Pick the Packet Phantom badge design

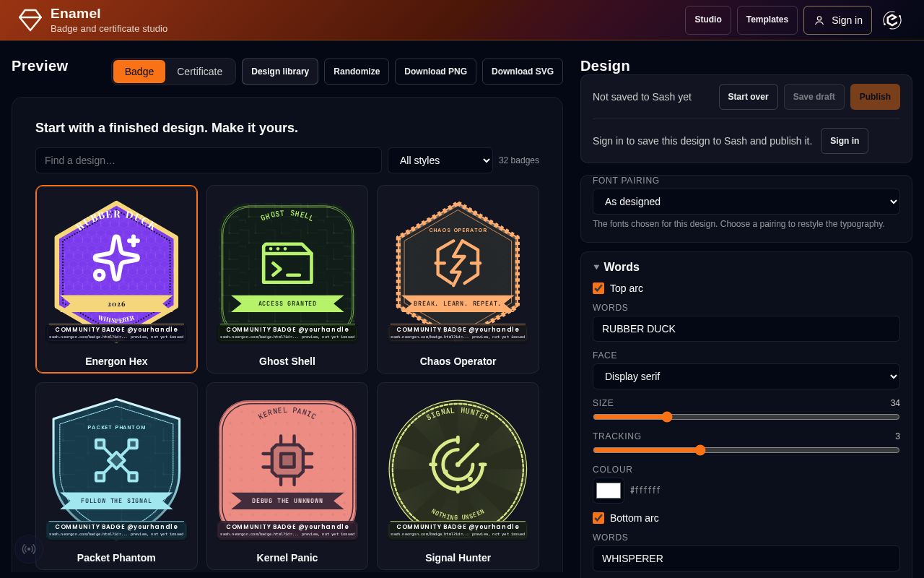(x=116, y=476)
